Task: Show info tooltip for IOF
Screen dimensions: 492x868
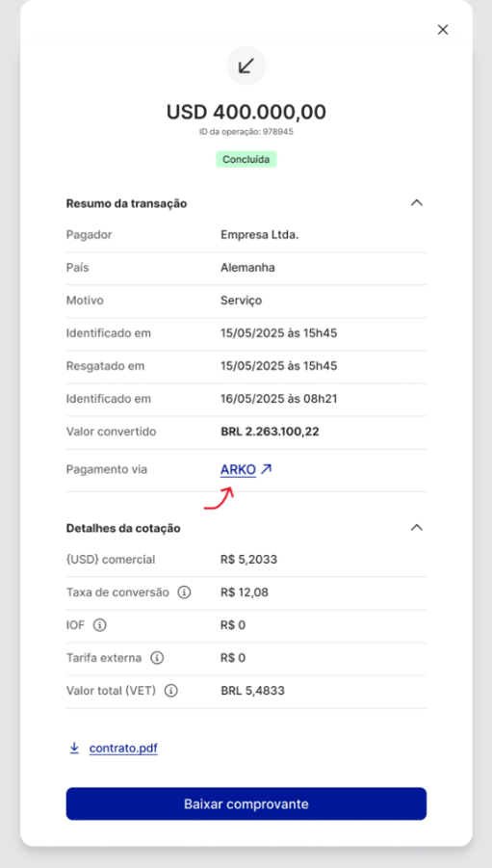Action: (99, 625)
